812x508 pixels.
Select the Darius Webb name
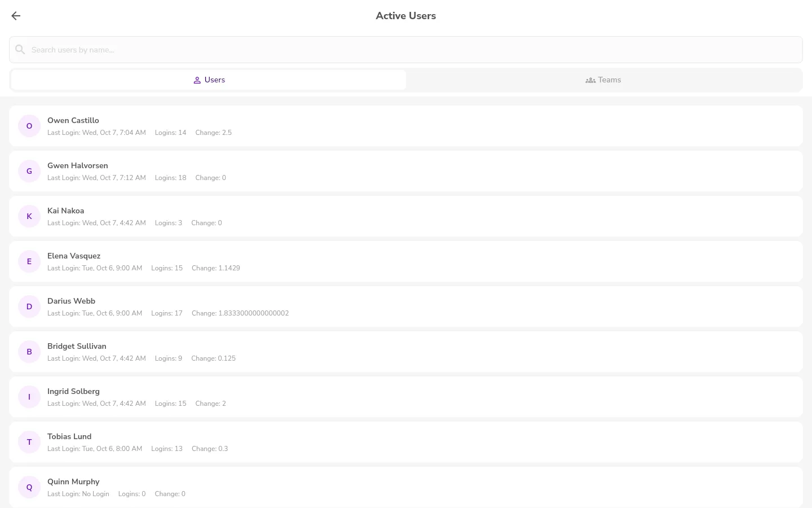click(71, 301)
